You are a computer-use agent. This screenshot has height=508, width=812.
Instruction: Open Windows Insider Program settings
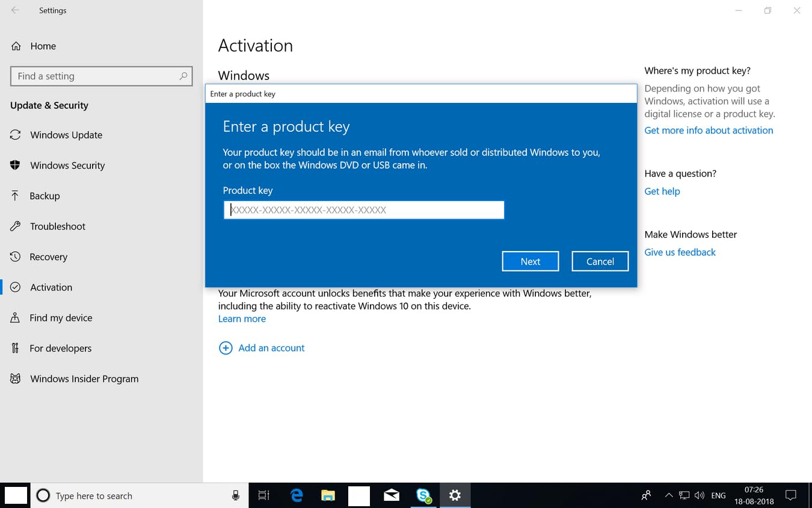[84, 379]
